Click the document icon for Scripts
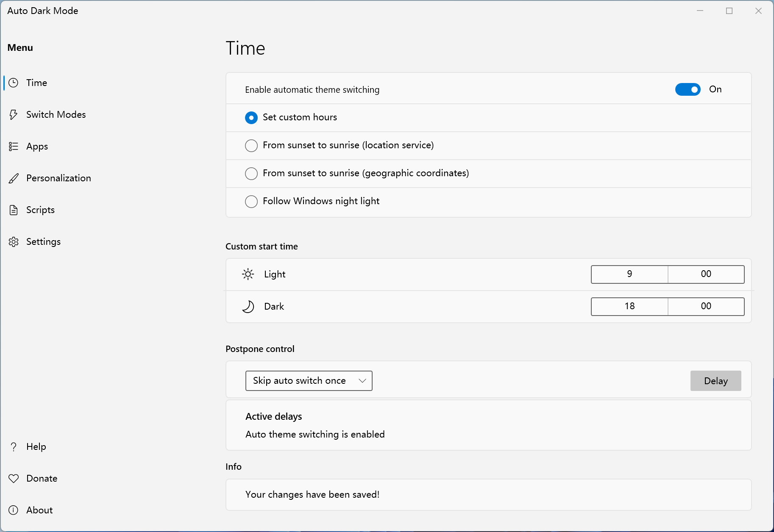The image size is (774, 532). tap(14, 210)
